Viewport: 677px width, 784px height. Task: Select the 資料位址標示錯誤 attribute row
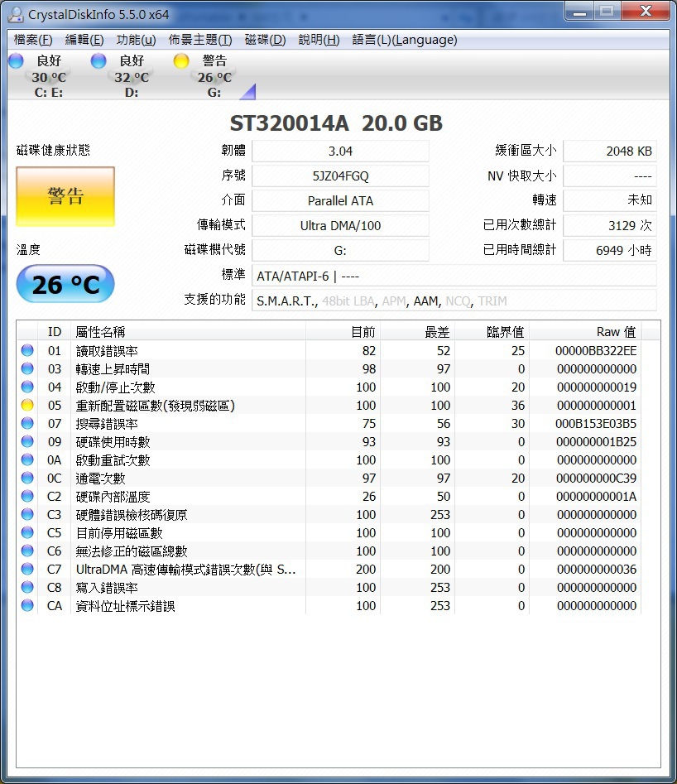click(x=329, y=605)
